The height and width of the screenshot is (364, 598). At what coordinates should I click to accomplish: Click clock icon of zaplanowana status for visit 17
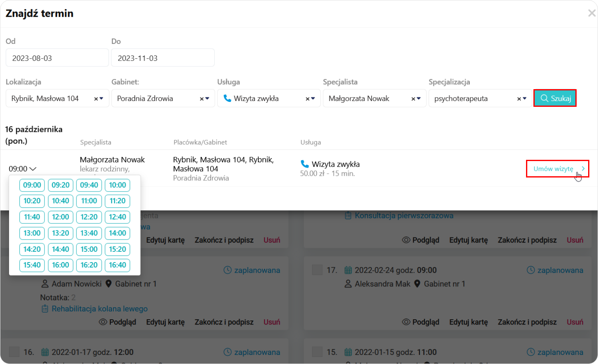(x=531, y=270)
